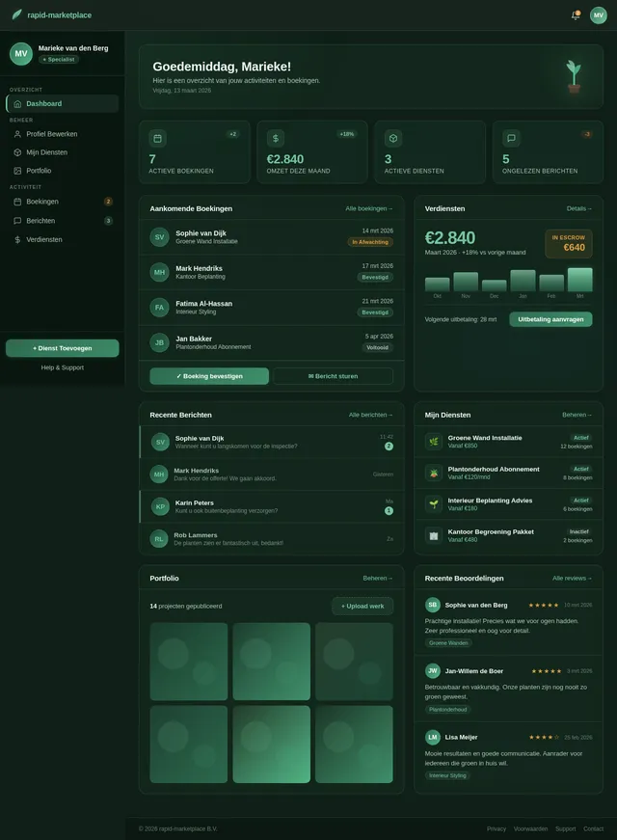617x840 pixels.
Task: Click the Inactief badge on Kantoor Begroening
Action: (x=579, y=532)
